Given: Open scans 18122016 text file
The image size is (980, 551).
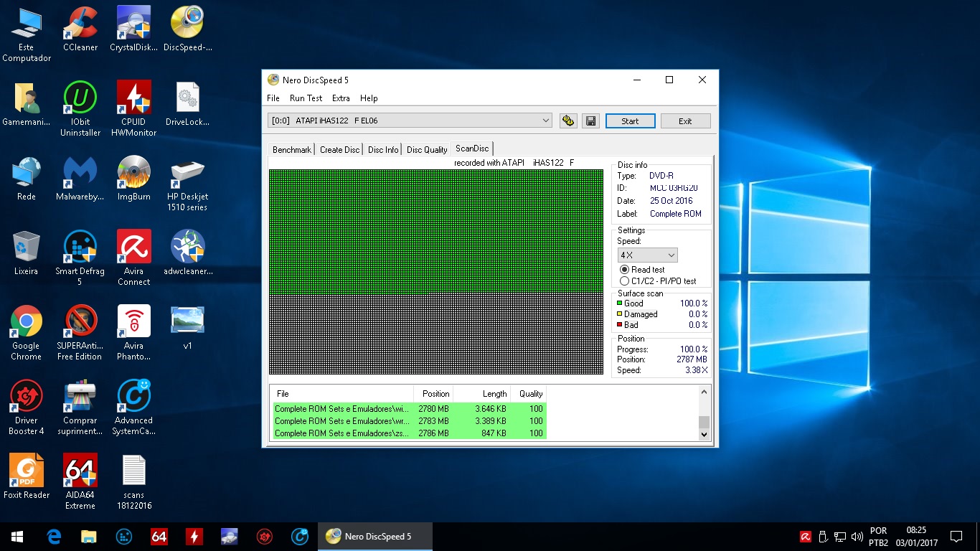Looking at the screenshot, I should pyautogui.click(x=133, y=483).
